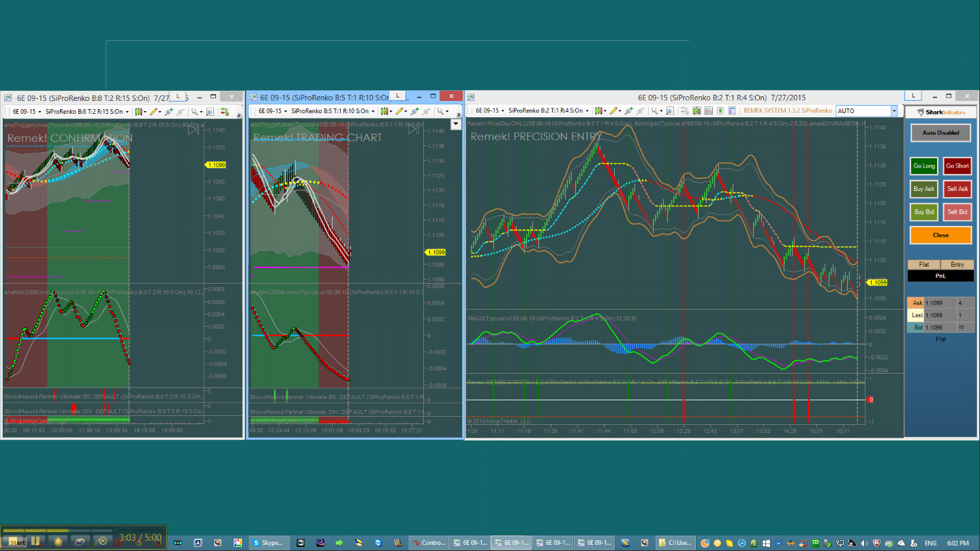Image resolution: width=980 pixels, height=551 pixels.
Task: Click the Sell Ask button
Action: 958,189
